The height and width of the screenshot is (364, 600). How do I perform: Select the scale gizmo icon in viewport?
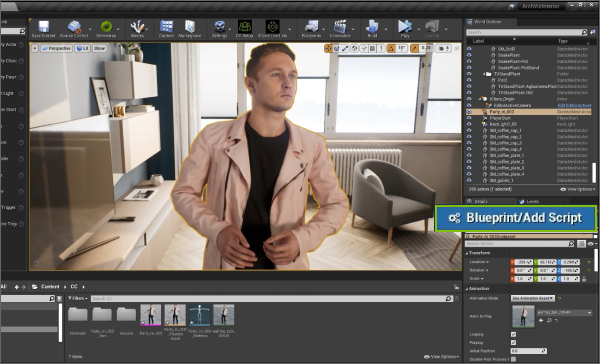(345, 48)
